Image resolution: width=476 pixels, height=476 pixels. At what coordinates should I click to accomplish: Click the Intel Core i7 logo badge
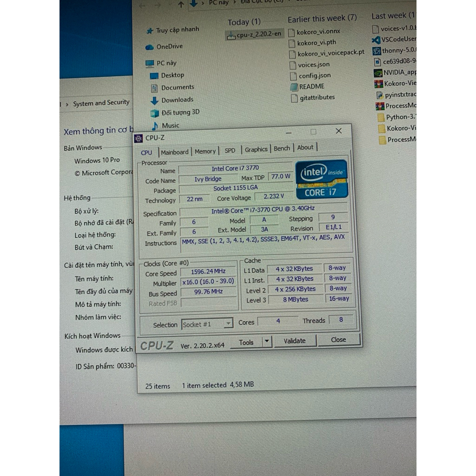(x=322, y=179)
